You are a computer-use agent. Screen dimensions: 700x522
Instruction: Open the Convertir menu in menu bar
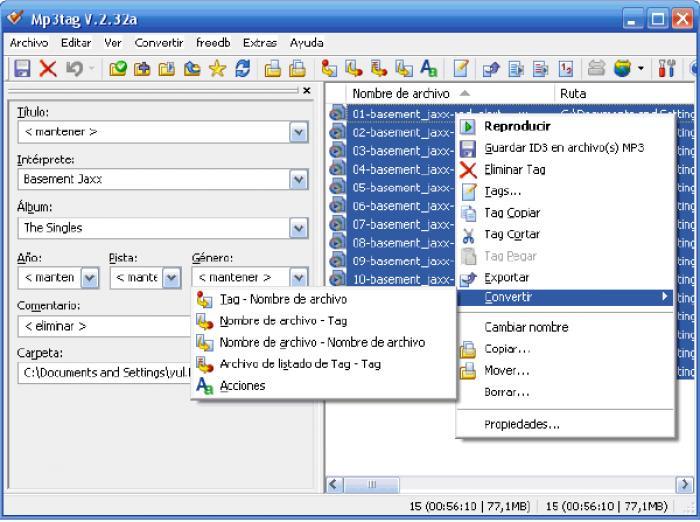pyautogui.click(x=159, y=43)
